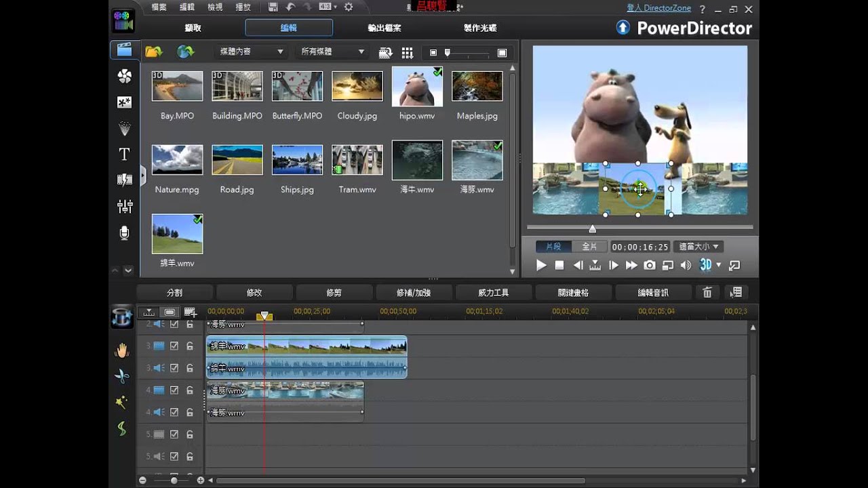868x488 pixels.
Task: Click the help question mark icon
Action: click(x=703, y=9)
